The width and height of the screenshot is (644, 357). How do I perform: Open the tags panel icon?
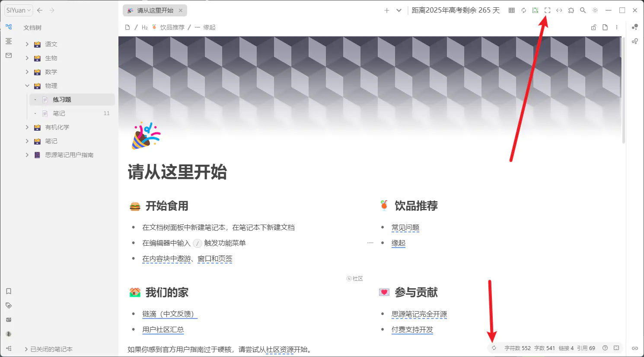[x=9, y=306]
